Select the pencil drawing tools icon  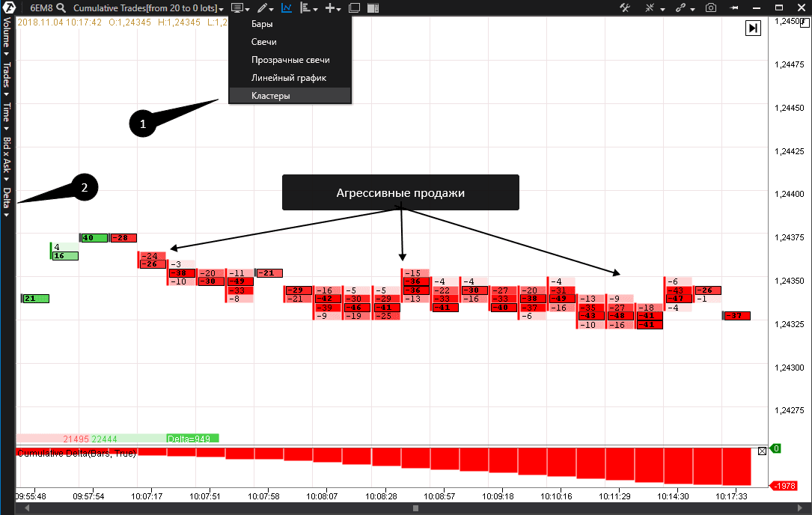pos(263,7)
